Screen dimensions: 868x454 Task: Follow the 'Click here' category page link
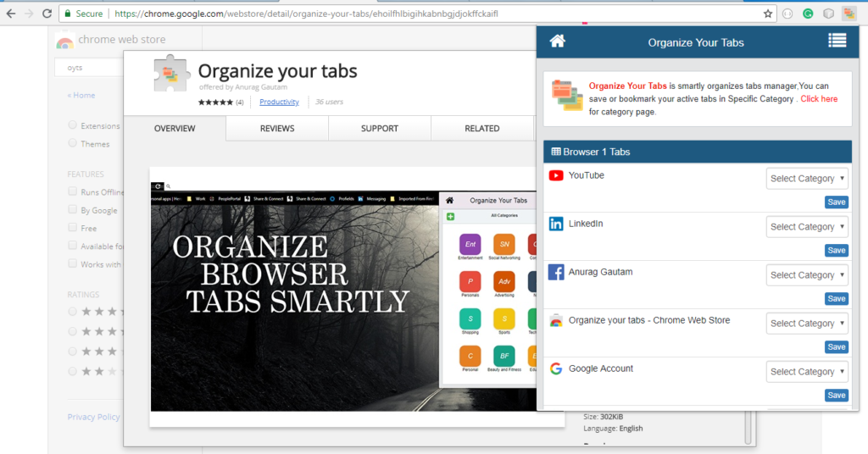coord(818,99)
